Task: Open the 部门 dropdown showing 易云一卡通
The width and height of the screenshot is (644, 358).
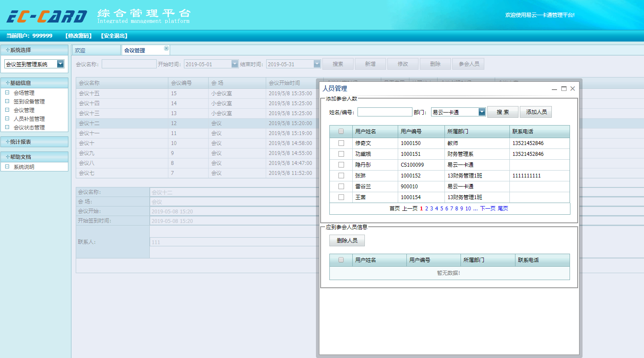Action: (x=482, y=112)
